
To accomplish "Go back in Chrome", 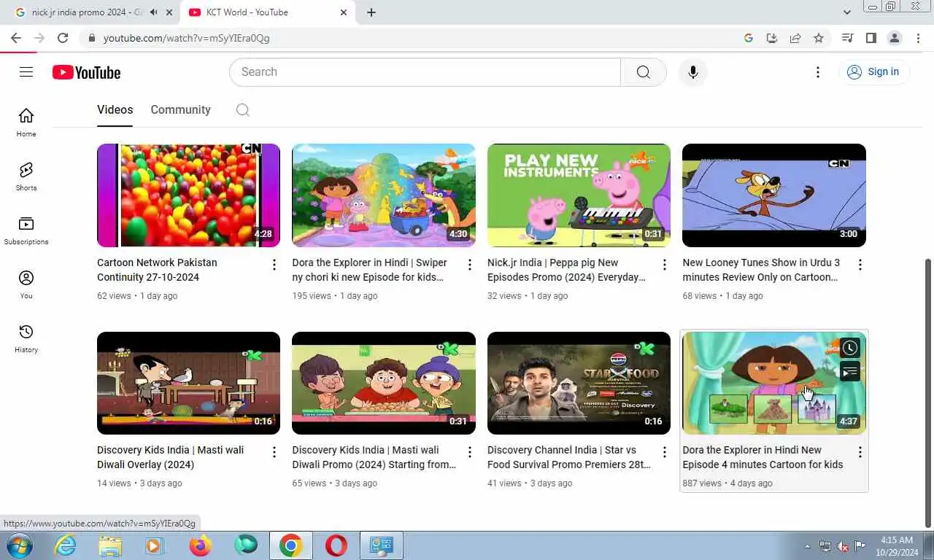I will click(16, 38).
